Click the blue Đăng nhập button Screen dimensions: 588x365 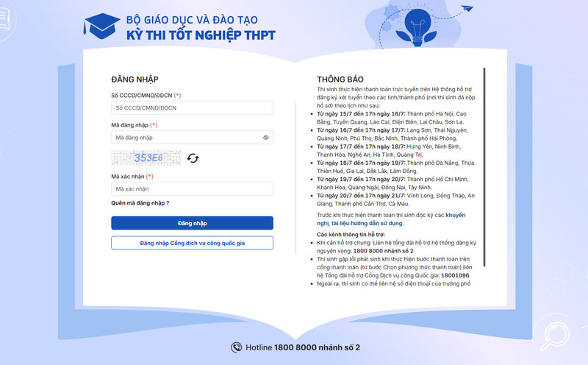pyautogui.click(x=192, y=223)
